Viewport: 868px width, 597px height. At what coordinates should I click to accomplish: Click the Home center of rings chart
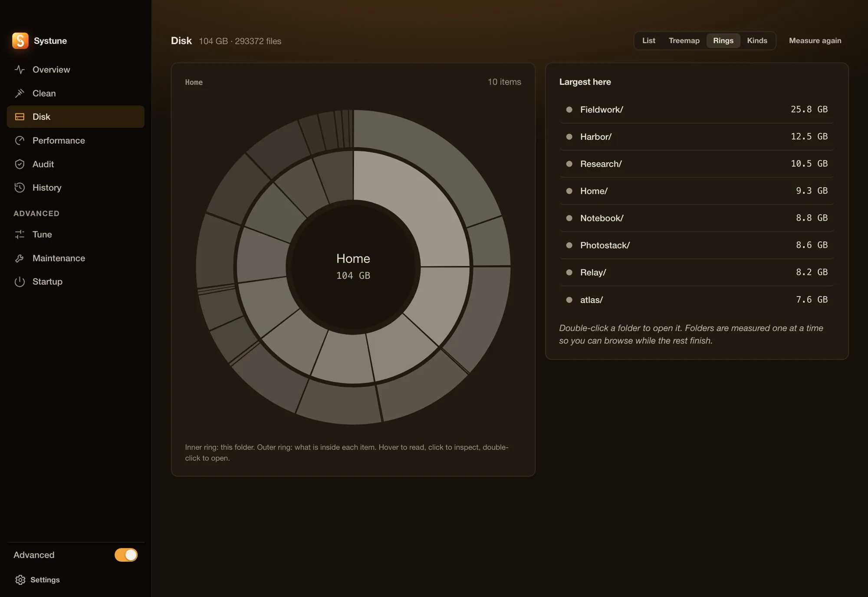pyautogui.click(x=353, y=267)
